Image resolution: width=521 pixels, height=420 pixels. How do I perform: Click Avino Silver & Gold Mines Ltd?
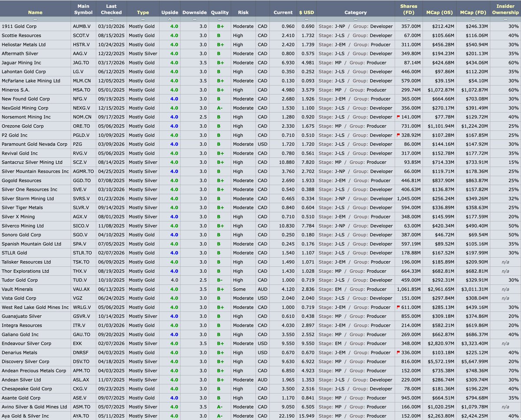[34, 407]
